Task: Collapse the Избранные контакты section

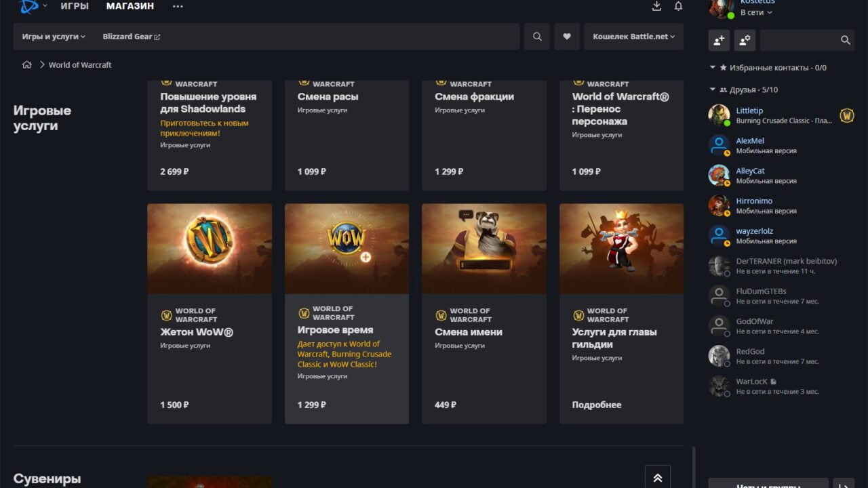Action: click(713, 68)
